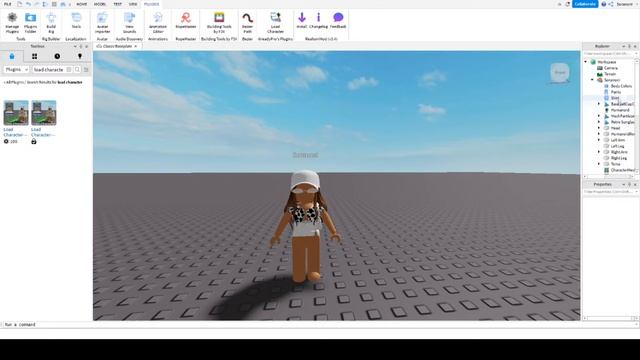The width and height of the screenshot is (640, 360).
Task: Switch to the PLUGINS ribbon tab
Action: pyautogui.click(x=151, y=4)
